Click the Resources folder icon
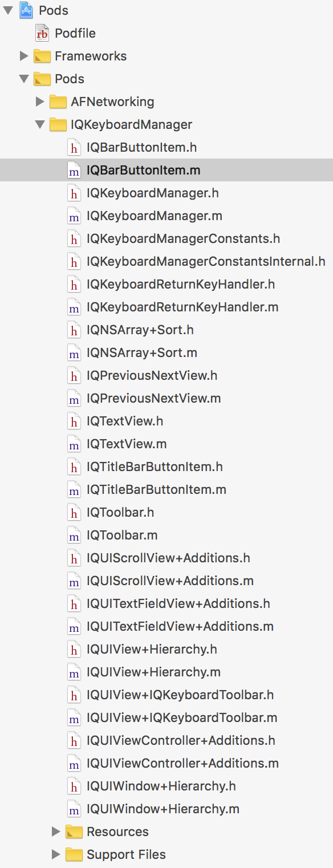This screenshot has width=333, height=868. [73, 832]
